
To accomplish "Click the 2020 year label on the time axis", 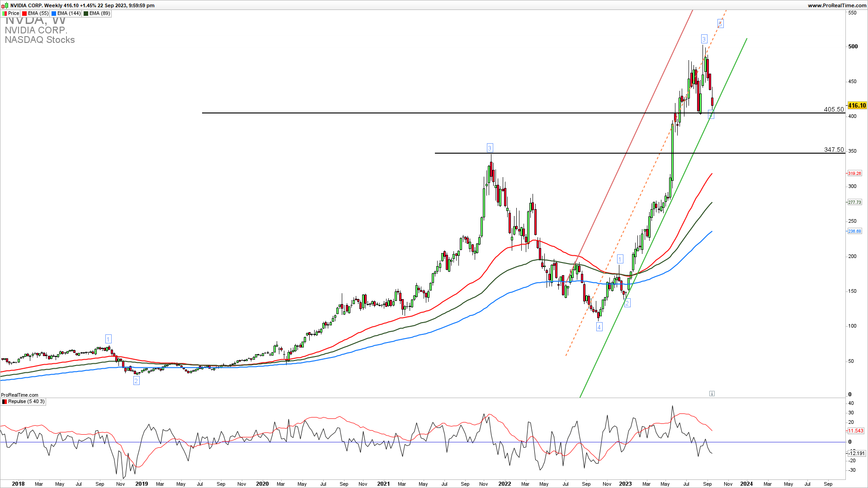I will 262,484.
